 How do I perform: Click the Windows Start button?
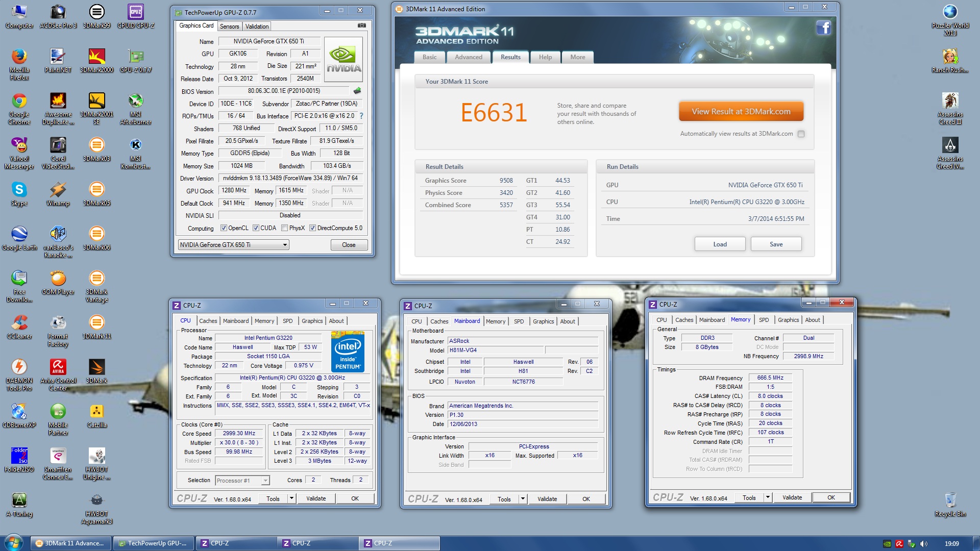13,543
